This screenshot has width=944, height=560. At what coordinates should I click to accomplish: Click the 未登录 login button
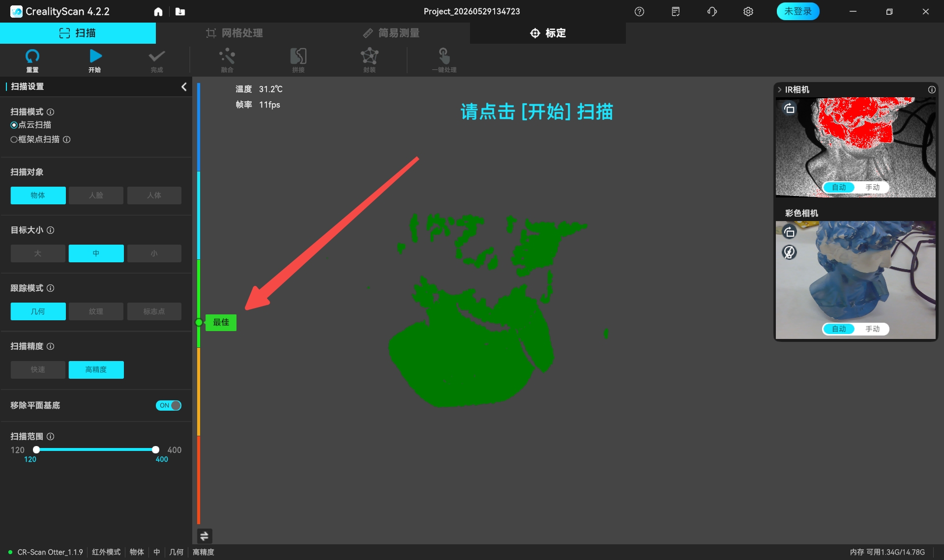[797, 11]
